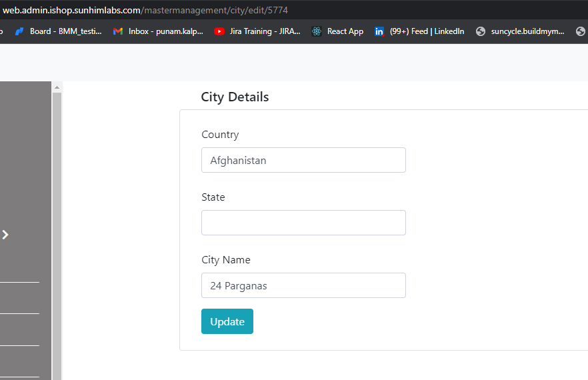The width and height of the screenshot is (588, 380).
Task: Click the empty State input field
Action: (x=303, y=223)
